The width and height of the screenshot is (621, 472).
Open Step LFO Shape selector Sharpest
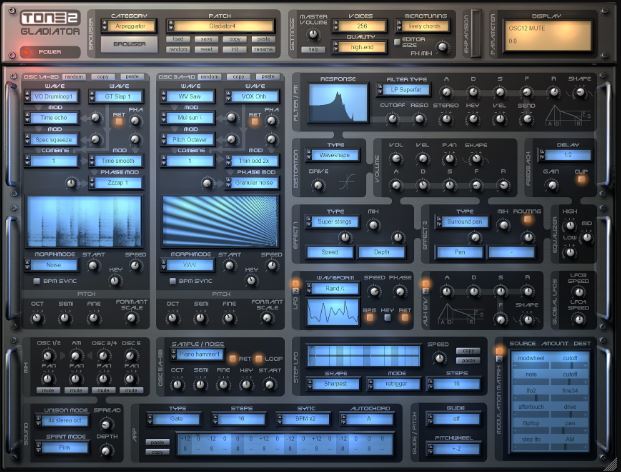point(334,384)
